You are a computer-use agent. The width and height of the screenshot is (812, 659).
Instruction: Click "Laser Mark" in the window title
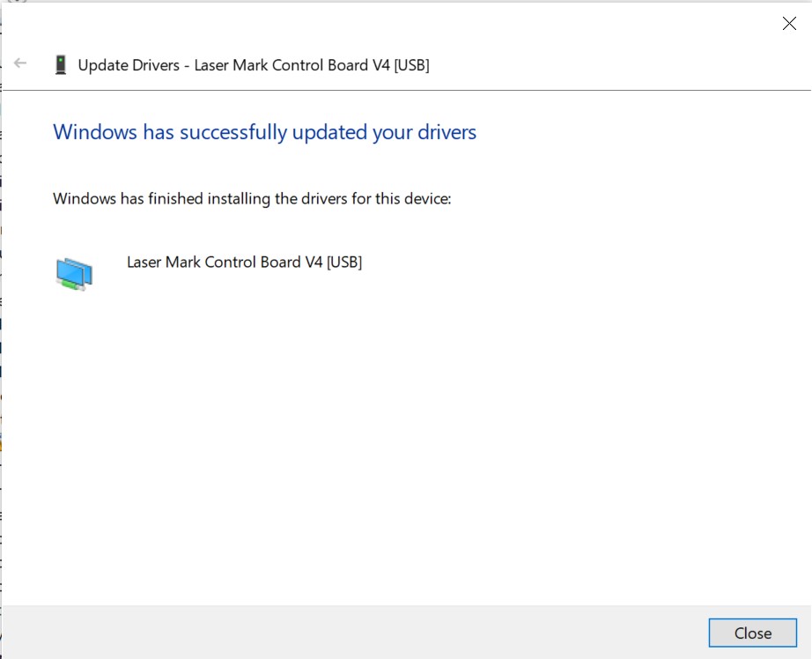[x=231, y=65]
